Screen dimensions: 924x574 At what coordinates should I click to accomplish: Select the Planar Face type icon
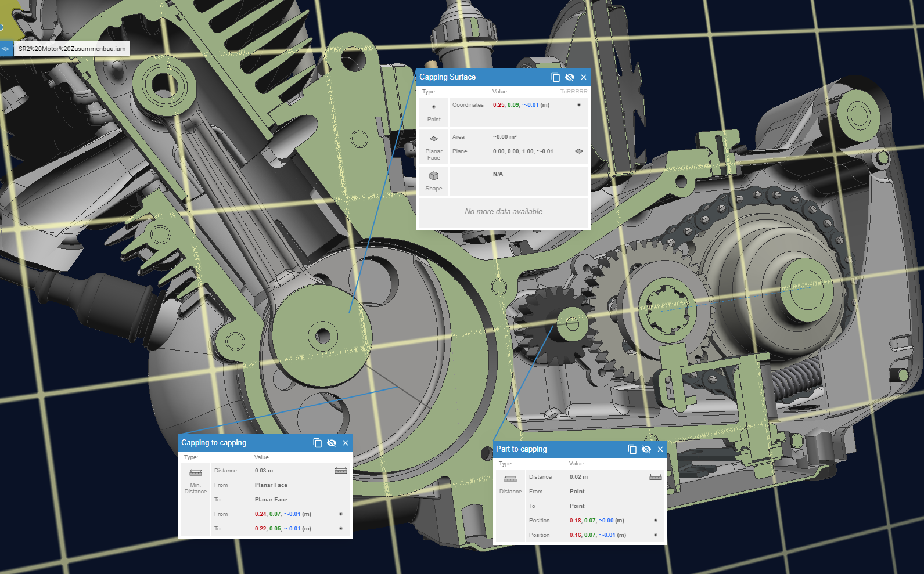(x=434, y=139)
